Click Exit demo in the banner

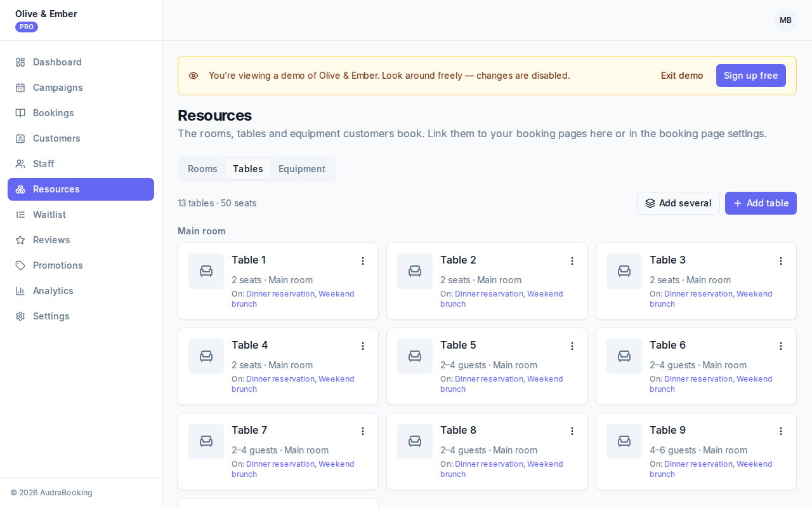[682, 76]
